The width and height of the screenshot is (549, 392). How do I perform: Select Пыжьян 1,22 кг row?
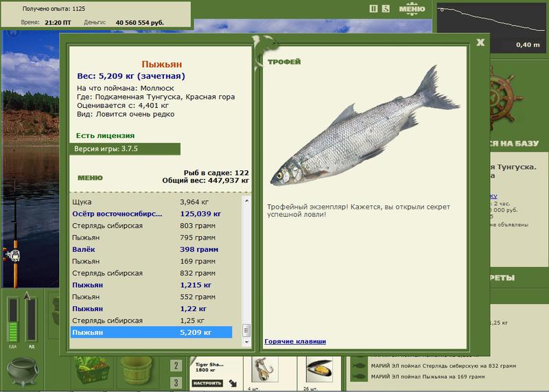point(151,309)
